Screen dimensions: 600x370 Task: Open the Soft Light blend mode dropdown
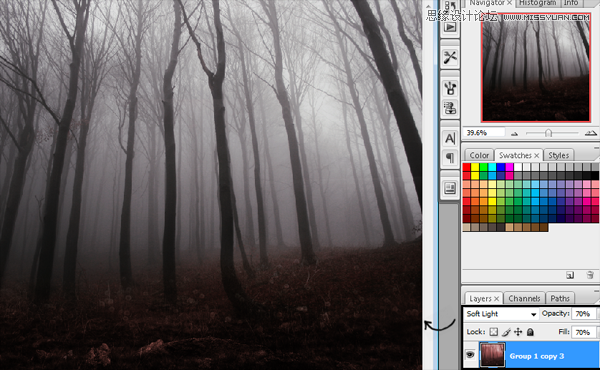[x=501, y=314]
